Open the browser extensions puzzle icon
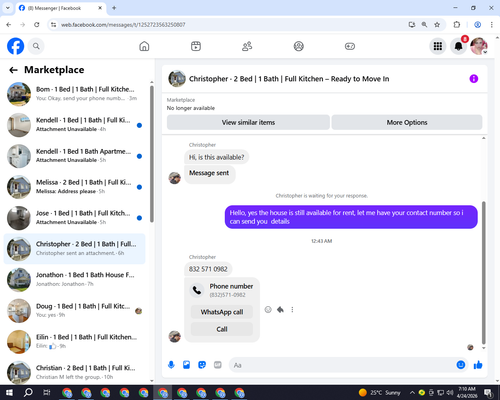The image size is (500, 400). pos(457,25)
